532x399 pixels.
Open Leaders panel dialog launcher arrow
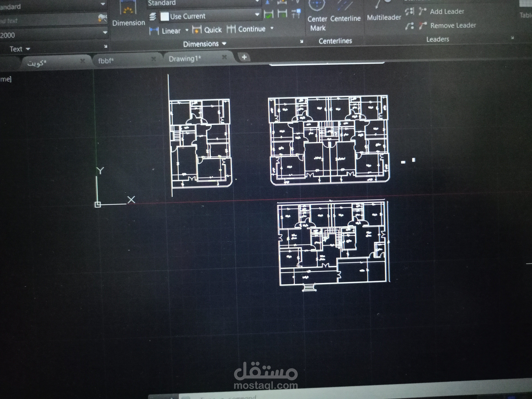[x=512, y=38]
